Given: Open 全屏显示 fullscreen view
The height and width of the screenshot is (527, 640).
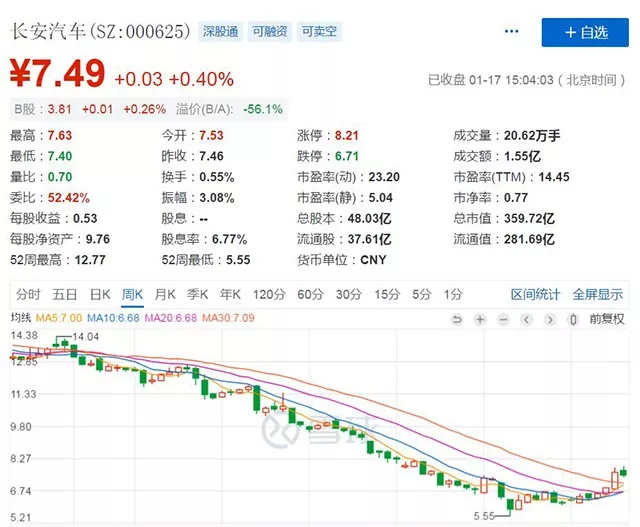Looking at the screenshot, I should click(598, 294).
